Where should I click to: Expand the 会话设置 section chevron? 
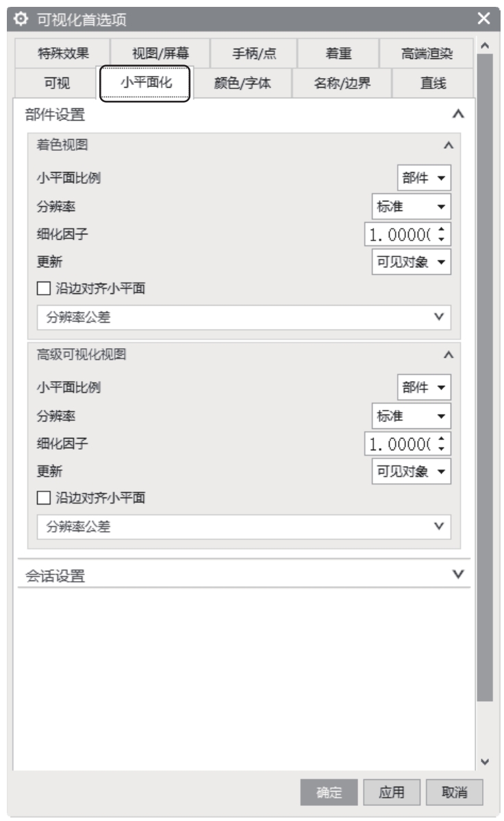coord(458,574)
